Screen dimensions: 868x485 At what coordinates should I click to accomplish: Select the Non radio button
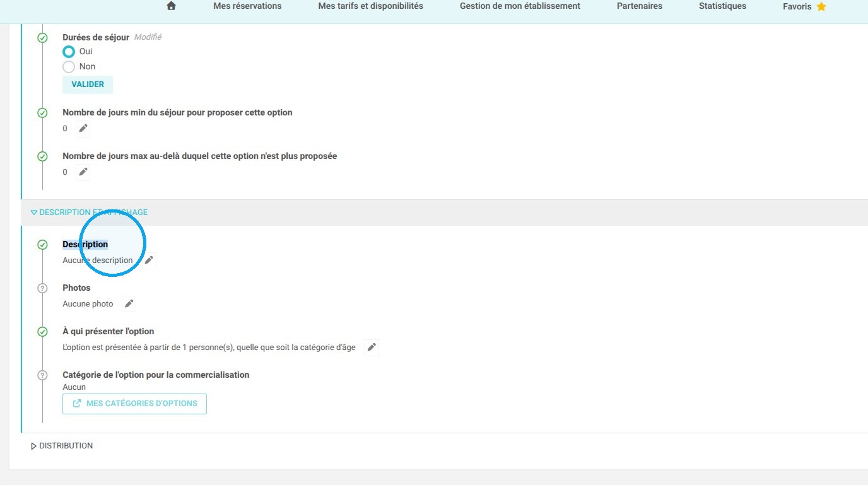click(69, 67)
